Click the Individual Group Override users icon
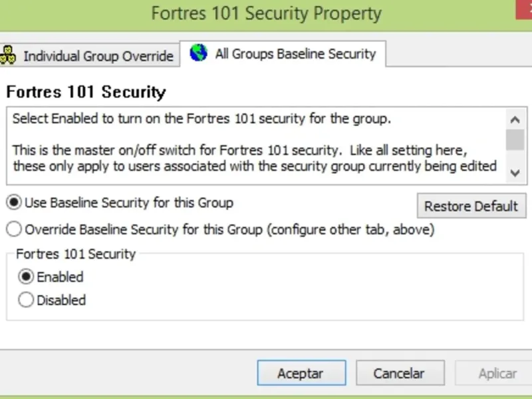Viewport: 532px width, 399px height. tap(7, 55)
